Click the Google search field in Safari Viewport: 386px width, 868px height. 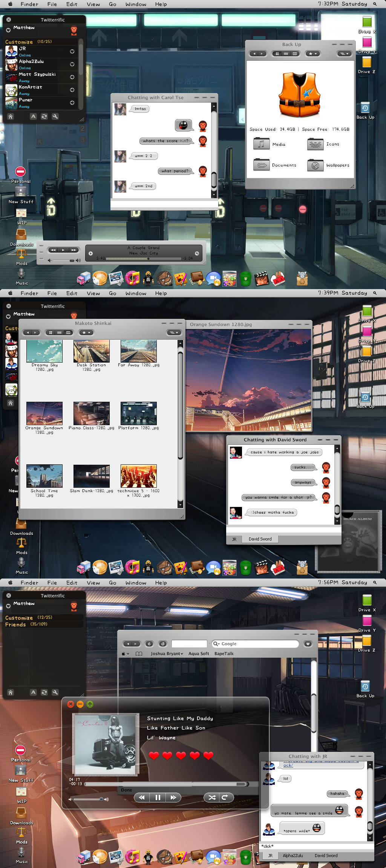(x=255, y=644)
